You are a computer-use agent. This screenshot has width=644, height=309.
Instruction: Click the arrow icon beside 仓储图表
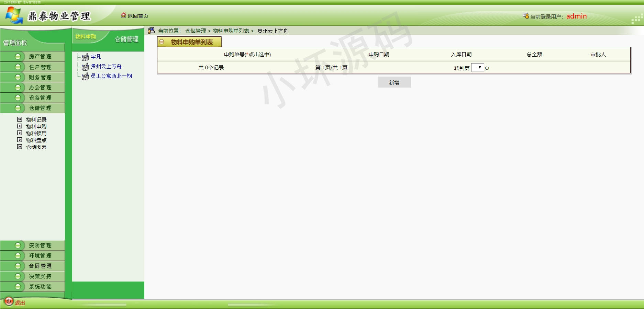click(20, 147)
